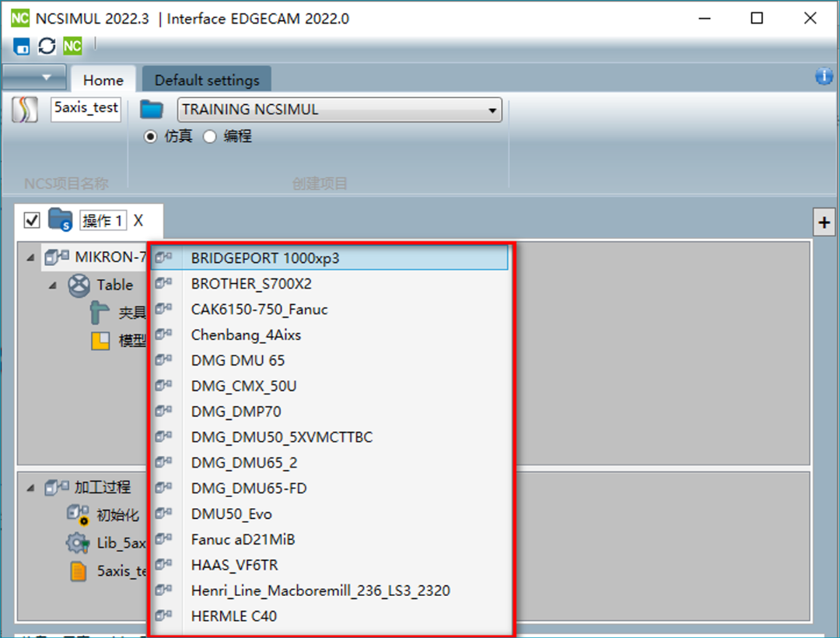This screenshot has width=840, height=638.
Task: Select the 仿真 radio button
Action: click(151, 137)
